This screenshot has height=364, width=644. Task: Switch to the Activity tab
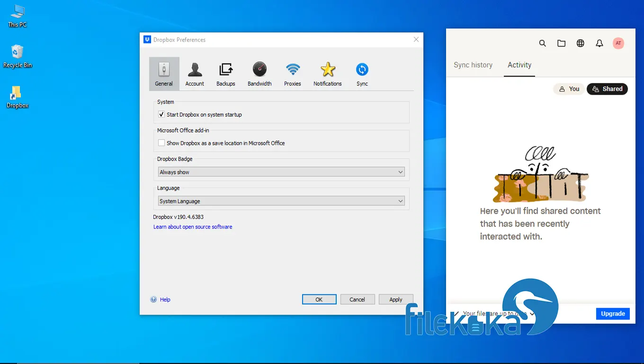(519, 65)
